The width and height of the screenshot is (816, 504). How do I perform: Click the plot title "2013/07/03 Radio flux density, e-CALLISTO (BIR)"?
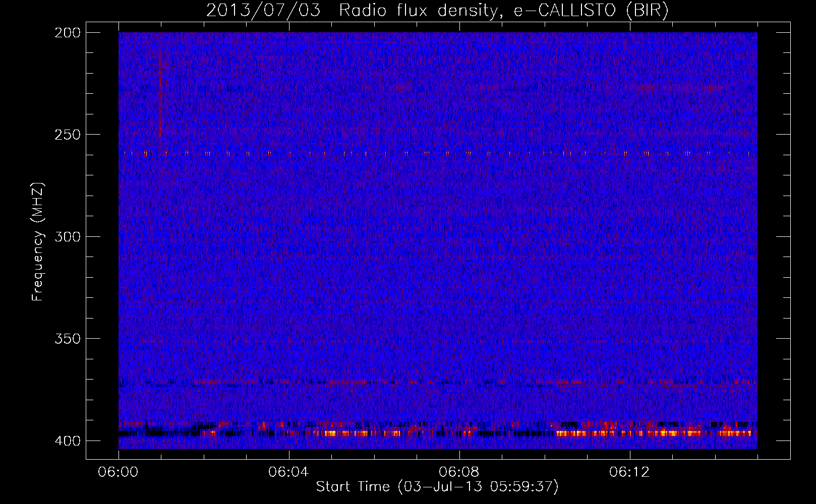[x=438, y=10]
